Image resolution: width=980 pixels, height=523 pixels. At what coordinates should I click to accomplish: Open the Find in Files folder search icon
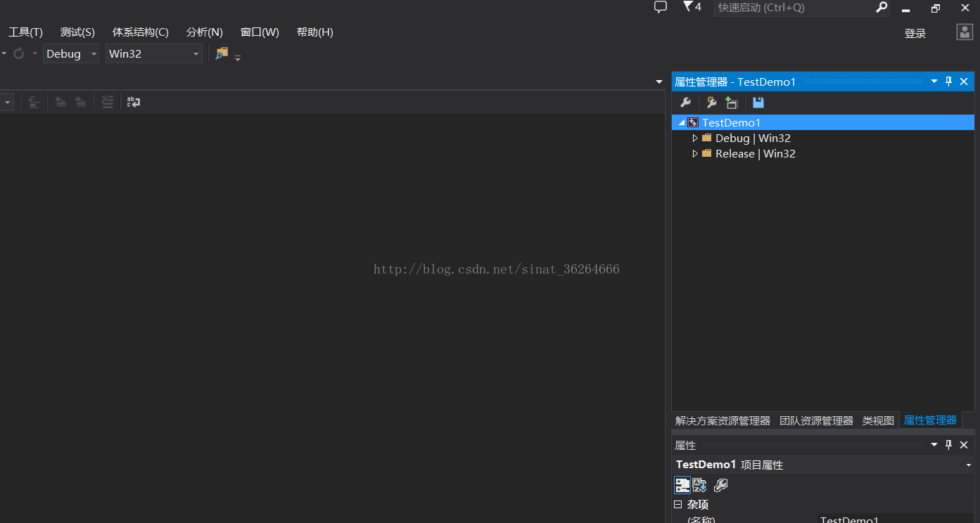click(222, 53)
